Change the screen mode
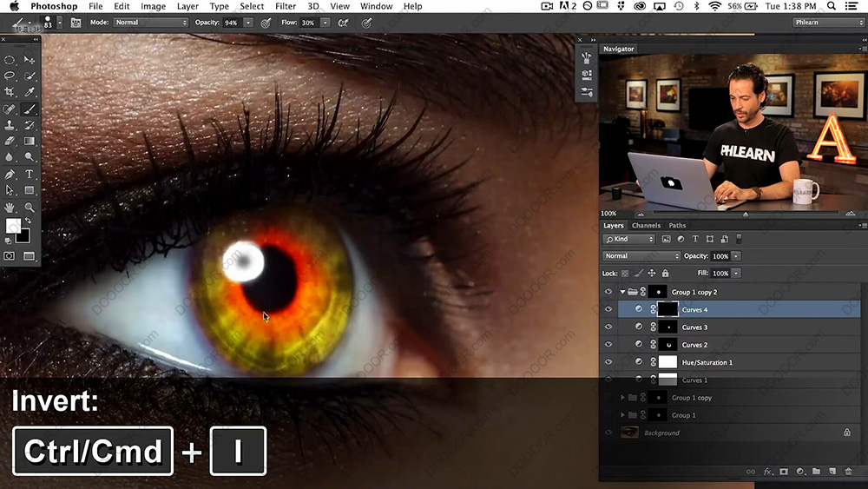This screenshot has width=868, height=489. click(x=30, y=256)
